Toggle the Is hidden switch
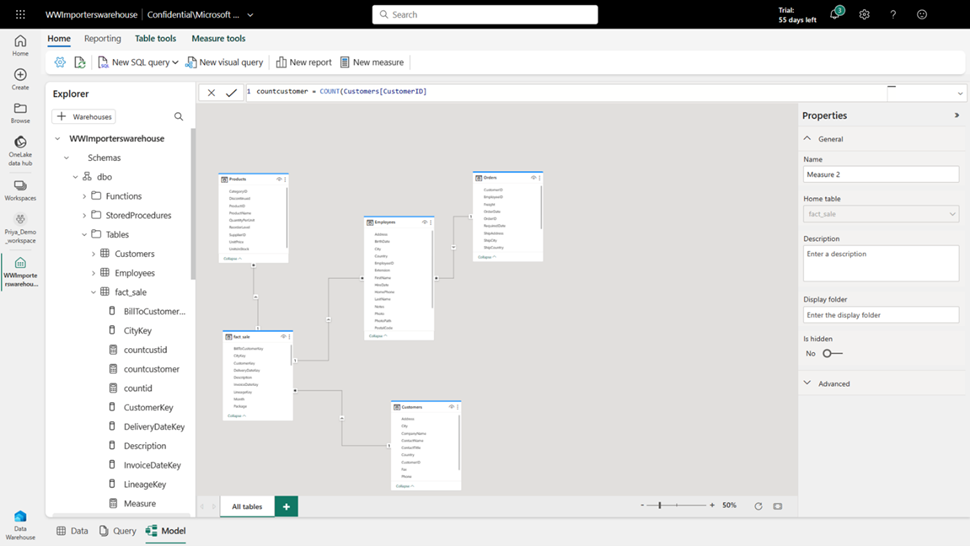Image resolution: width=970 pixels, height=546 pixels. [832, 354]
